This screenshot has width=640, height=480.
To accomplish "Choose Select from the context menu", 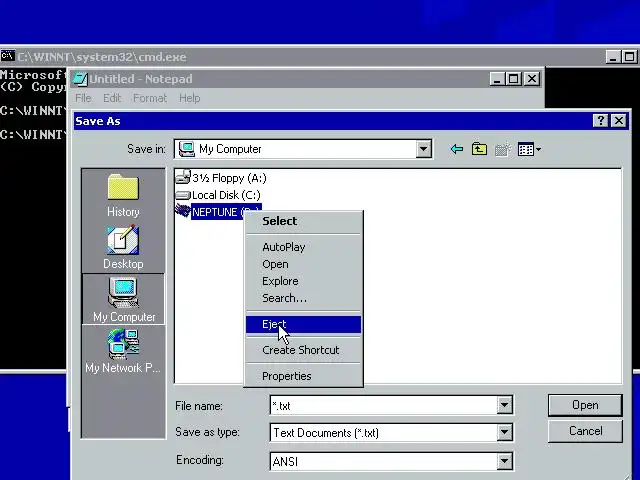I will (x=303, y=221).
